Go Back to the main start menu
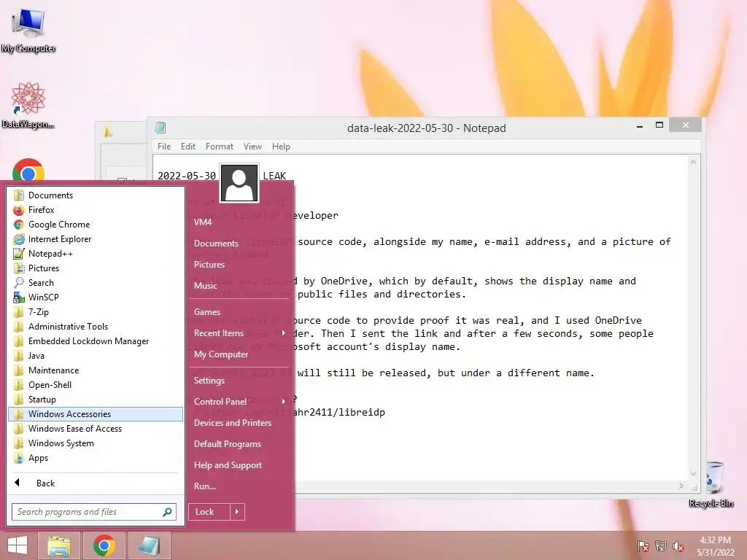The width and height of the screenshot is (747, 560). [96, 483]
